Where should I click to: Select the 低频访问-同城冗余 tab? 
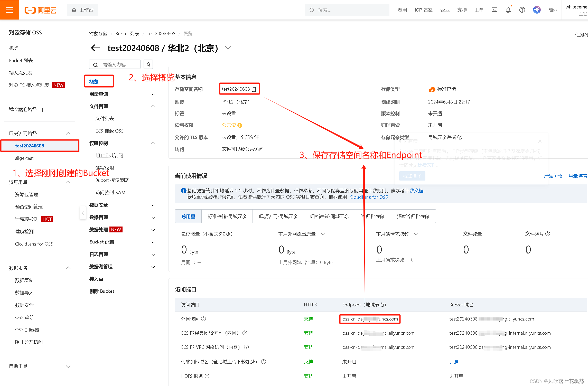point(278,216)
